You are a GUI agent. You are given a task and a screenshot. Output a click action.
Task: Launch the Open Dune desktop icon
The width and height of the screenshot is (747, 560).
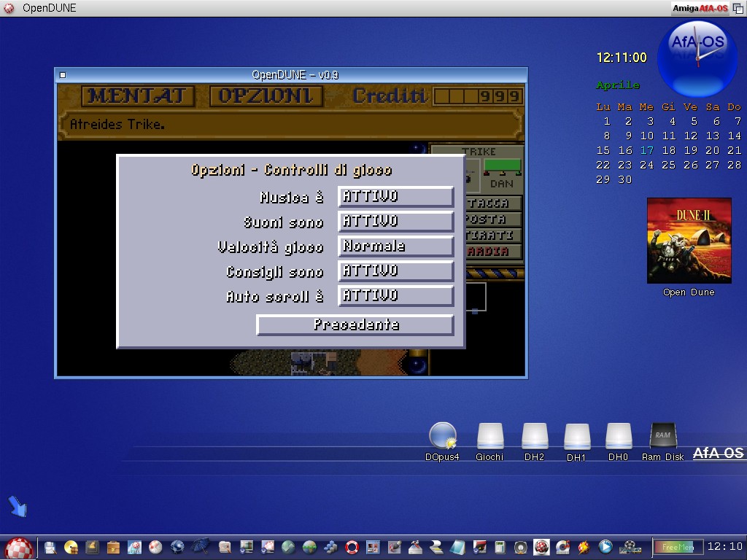pyautogui.click(x=689, y=241)
